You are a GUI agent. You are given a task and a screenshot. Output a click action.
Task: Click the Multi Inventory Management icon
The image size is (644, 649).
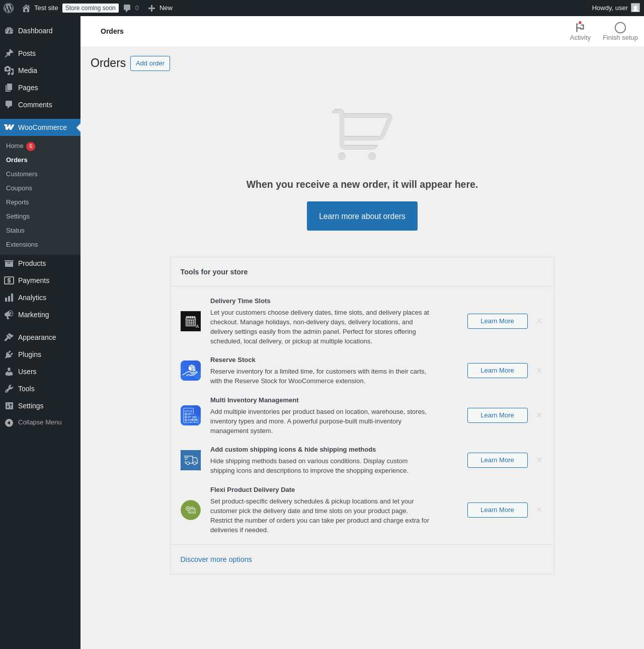click(x=191, y=415)
